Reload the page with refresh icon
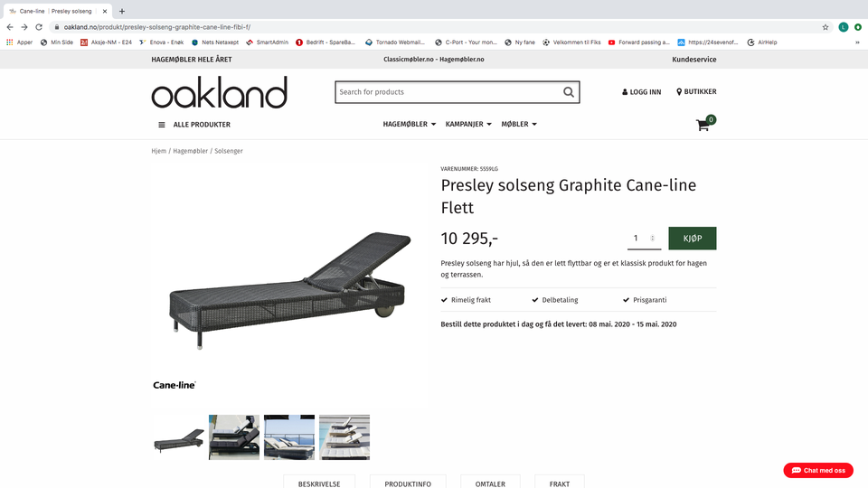This screenshot has width=868, height=488. click(x=39, y=27)
